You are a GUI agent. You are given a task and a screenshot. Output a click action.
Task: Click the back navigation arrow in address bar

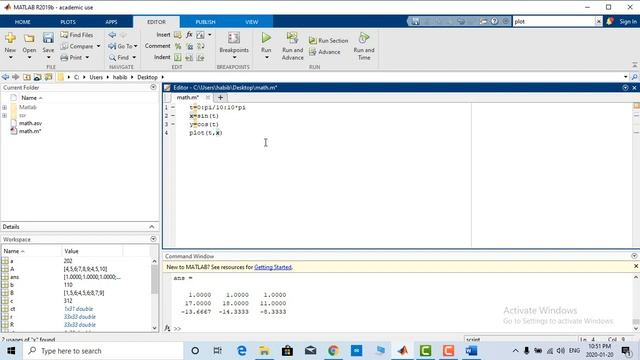tap(5, 77)
